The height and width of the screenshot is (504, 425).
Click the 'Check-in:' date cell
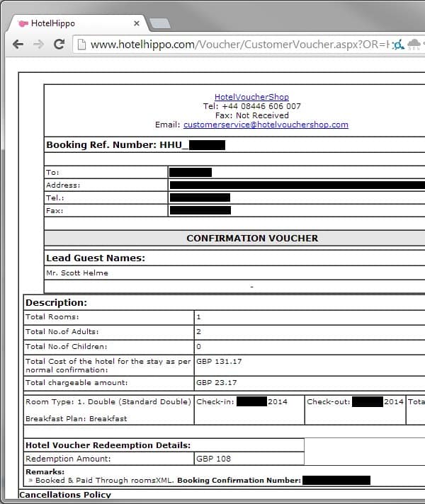[249, 410]
